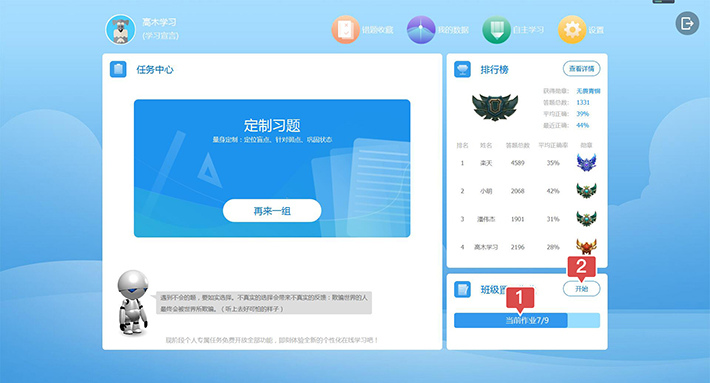Screen dimensions: 710x383
Task: Open 我的数据 purple data icon
Action: point(421,30)
